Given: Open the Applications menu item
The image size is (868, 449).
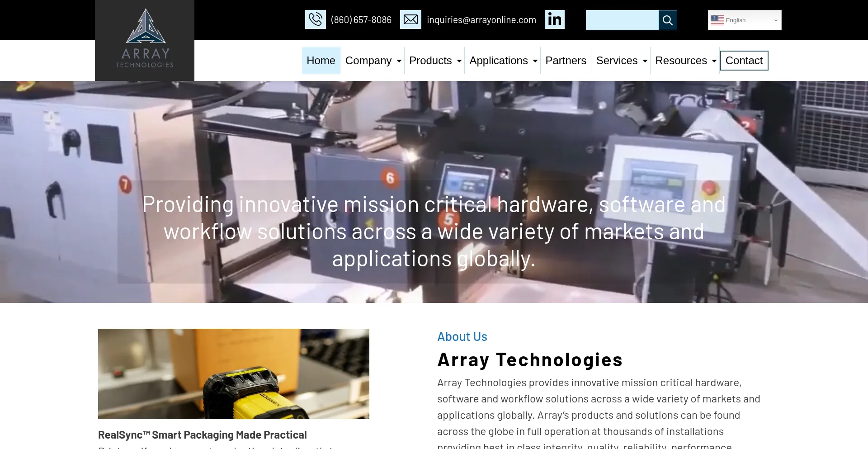Looking at the screenshot, I should click(499, 61).
